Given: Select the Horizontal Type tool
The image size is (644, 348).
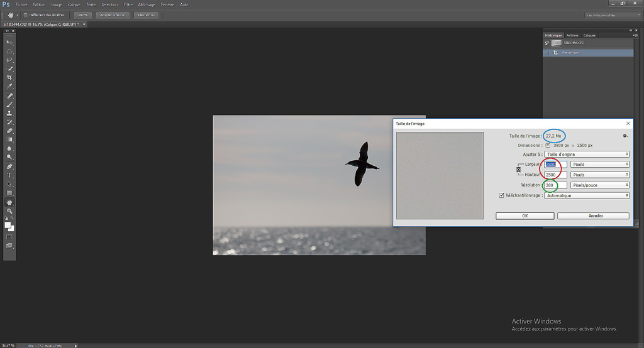Looking at the screenshot, I should pyautogui.click(x=9, y=175).
